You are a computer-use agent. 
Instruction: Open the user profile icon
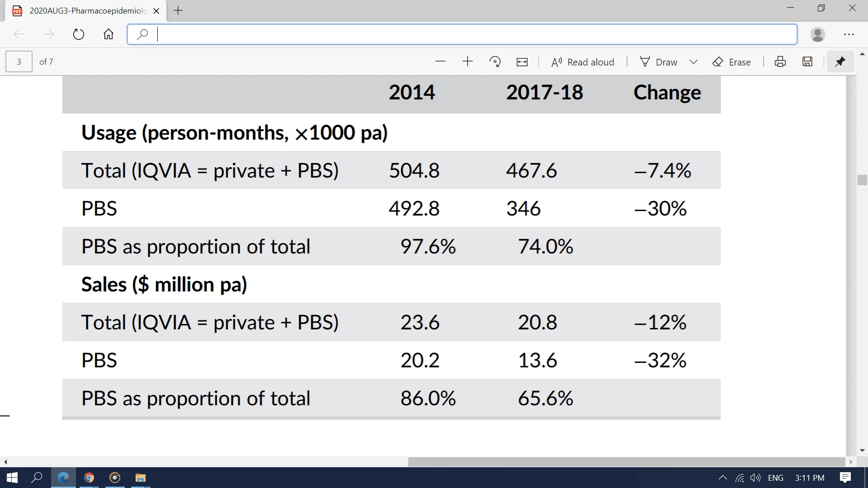pyautogui.click(x=818, y=34)
